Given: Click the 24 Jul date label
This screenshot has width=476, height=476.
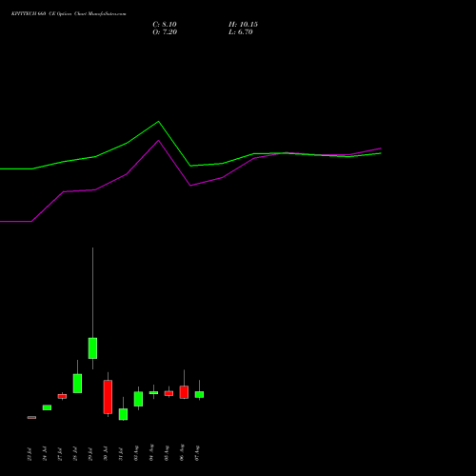Looking at the screenshot, I should click(45, 454).
